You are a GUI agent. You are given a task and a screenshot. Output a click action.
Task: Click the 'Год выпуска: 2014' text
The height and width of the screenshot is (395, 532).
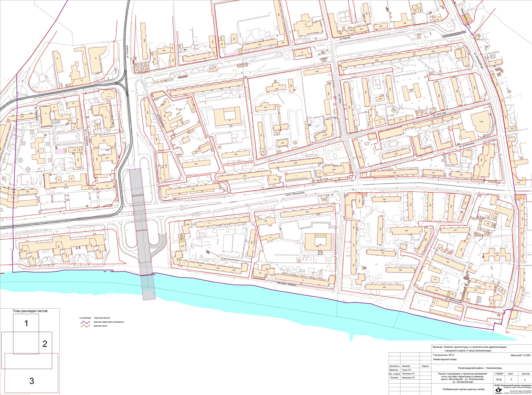click(443, 355)
